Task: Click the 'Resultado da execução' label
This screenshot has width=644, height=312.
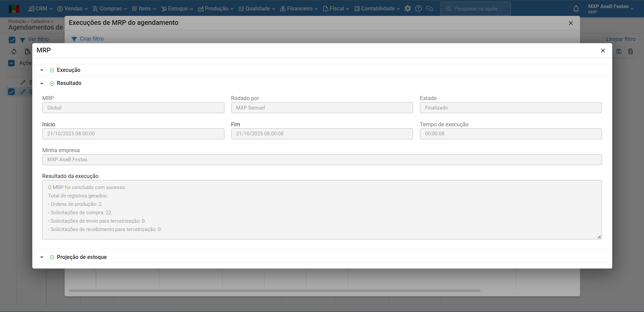Action: point(70,176)
